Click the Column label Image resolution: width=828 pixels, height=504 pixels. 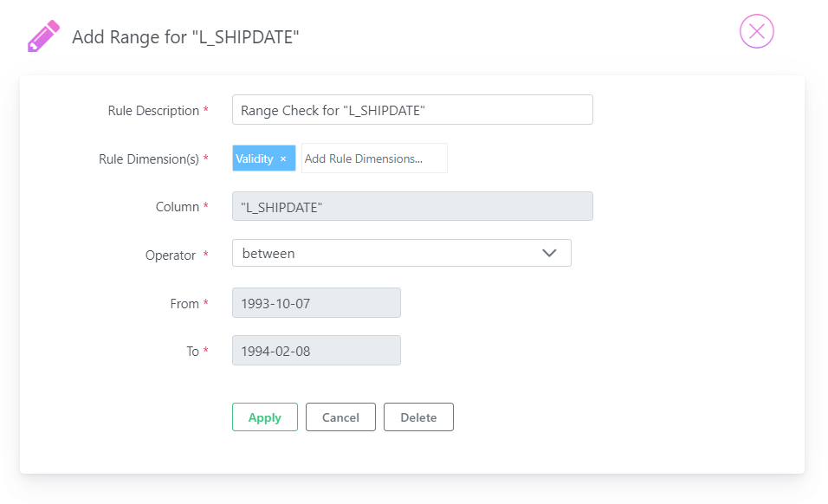tap(177, 207)
